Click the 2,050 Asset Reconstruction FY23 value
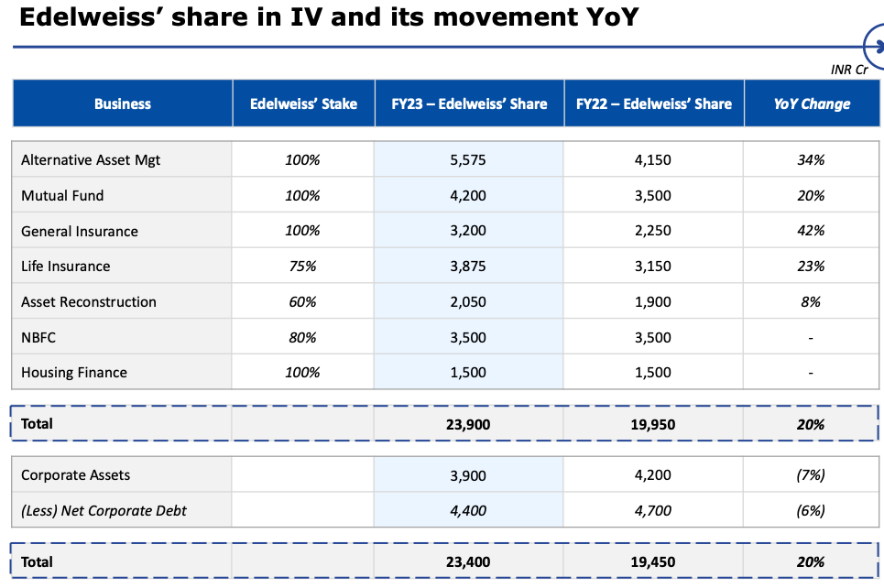 pos(468,301)
